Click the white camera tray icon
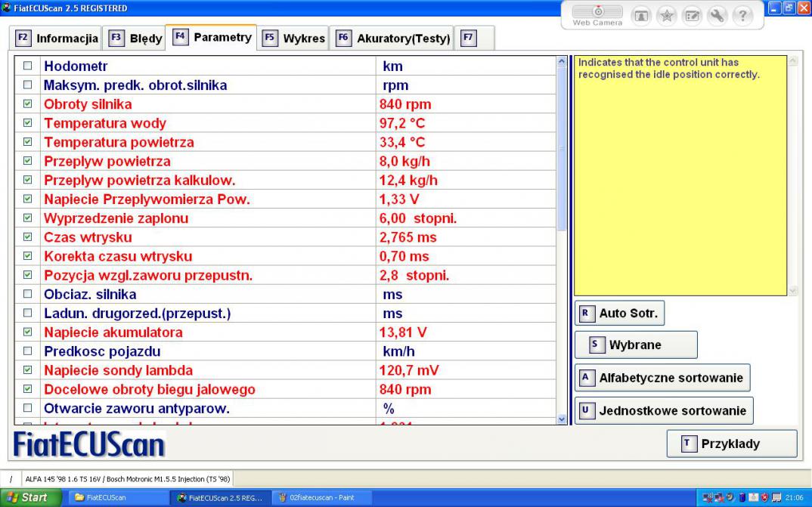The width and height of the screenshot is (812, 507). pos(754,498)
